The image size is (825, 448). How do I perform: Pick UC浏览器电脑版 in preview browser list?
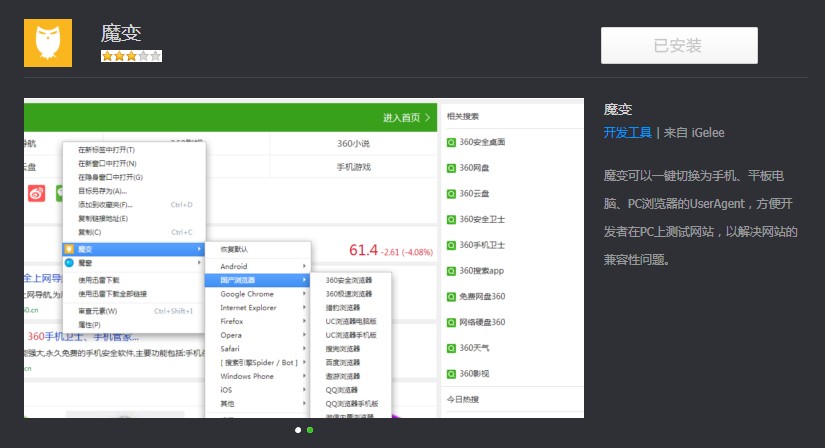(351, 321)
